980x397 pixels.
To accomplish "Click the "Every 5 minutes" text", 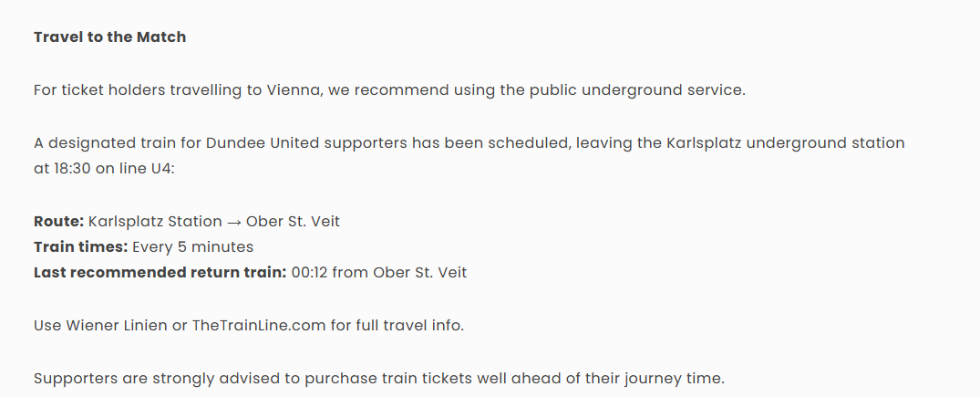I will coord(193,246).
